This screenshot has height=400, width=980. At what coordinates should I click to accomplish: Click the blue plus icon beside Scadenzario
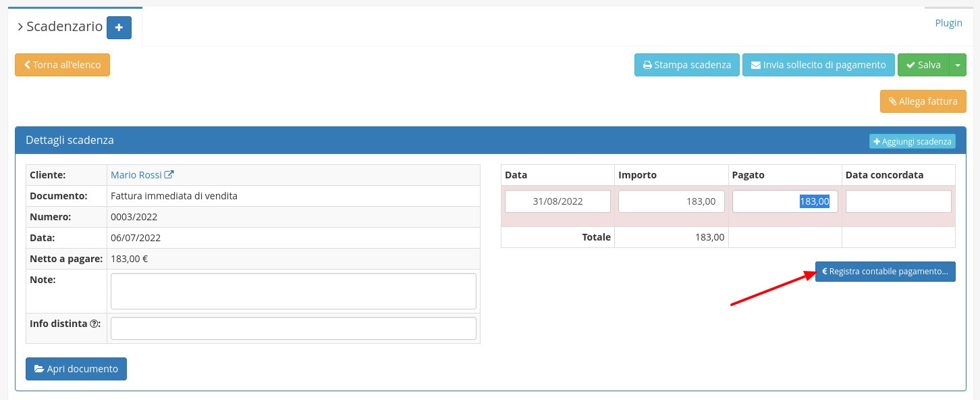click(x=119, y=28)
